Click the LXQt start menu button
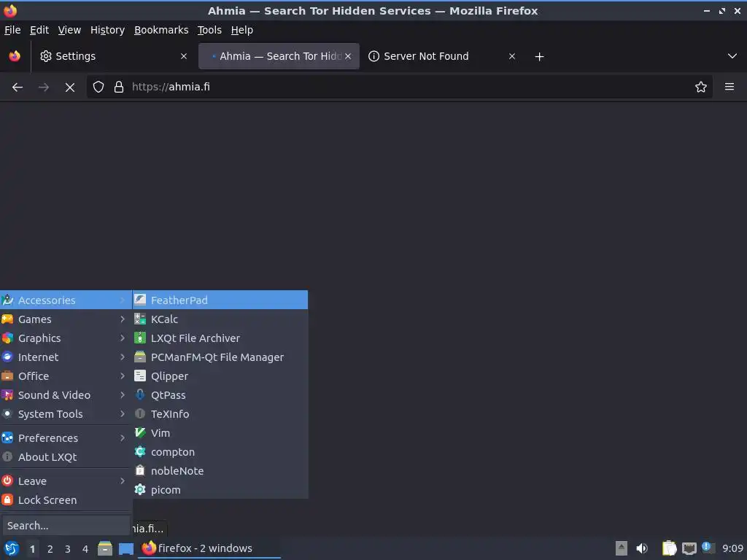747x560 pixels. point(12,548)
